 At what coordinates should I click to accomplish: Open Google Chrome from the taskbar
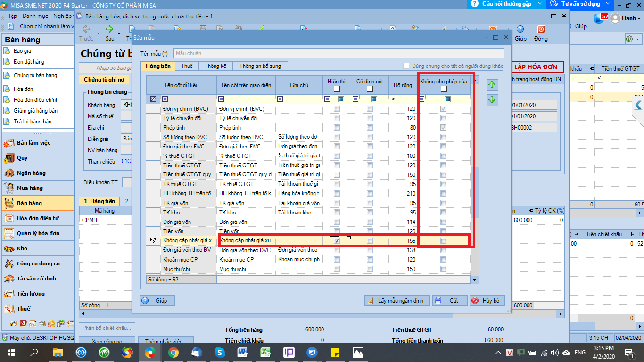point(173,352)
